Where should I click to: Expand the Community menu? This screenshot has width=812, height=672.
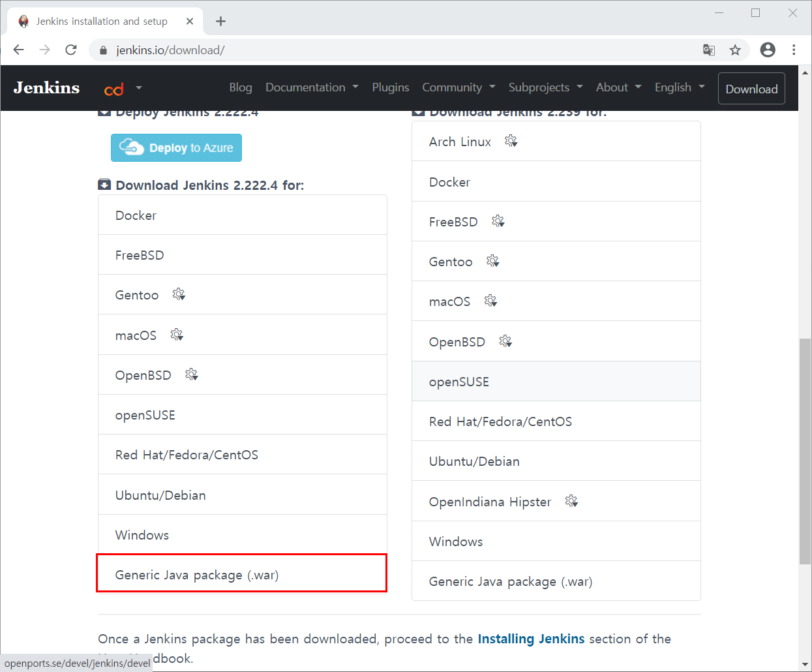coord(459,87)
